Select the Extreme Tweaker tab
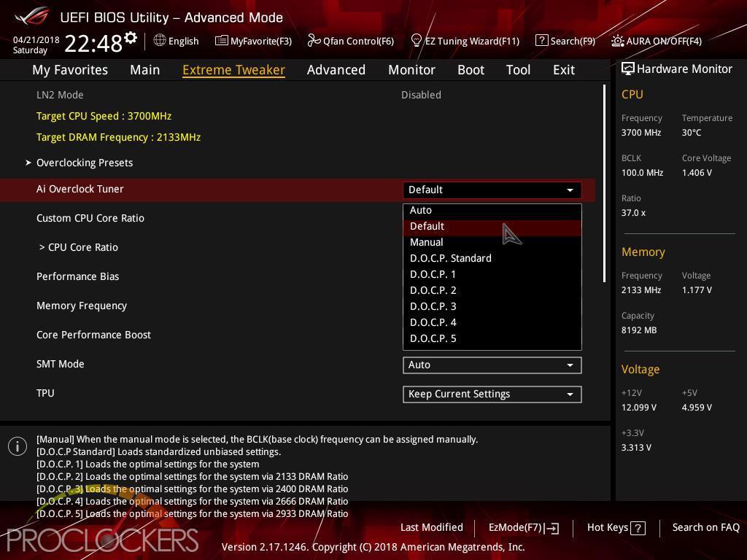 pos(234,70)
